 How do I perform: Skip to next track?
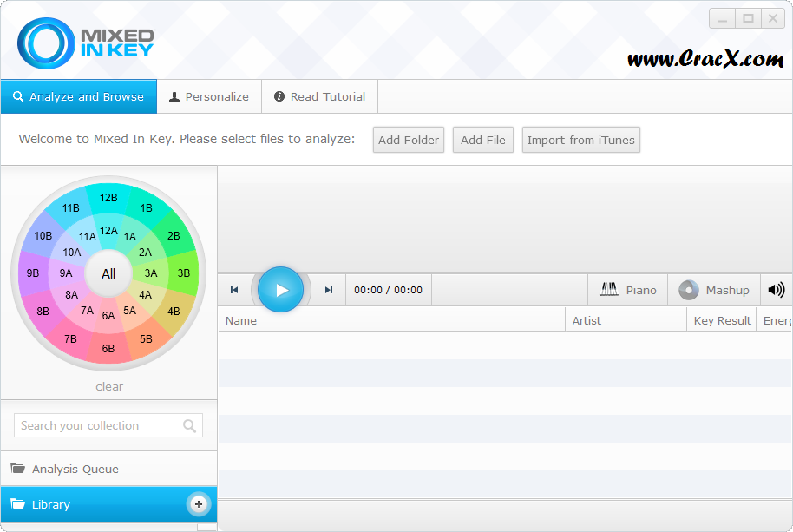pyautogui.click(x=329, y=290)
